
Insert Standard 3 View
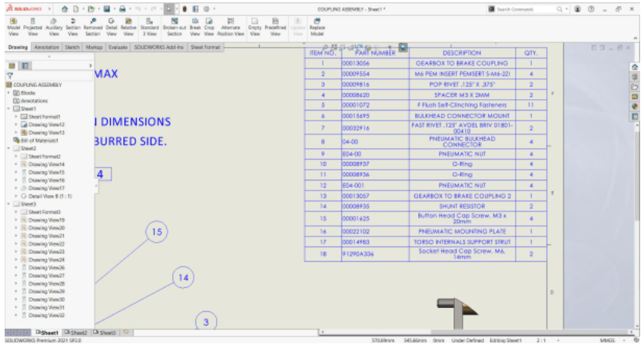[x=150, y=27]
